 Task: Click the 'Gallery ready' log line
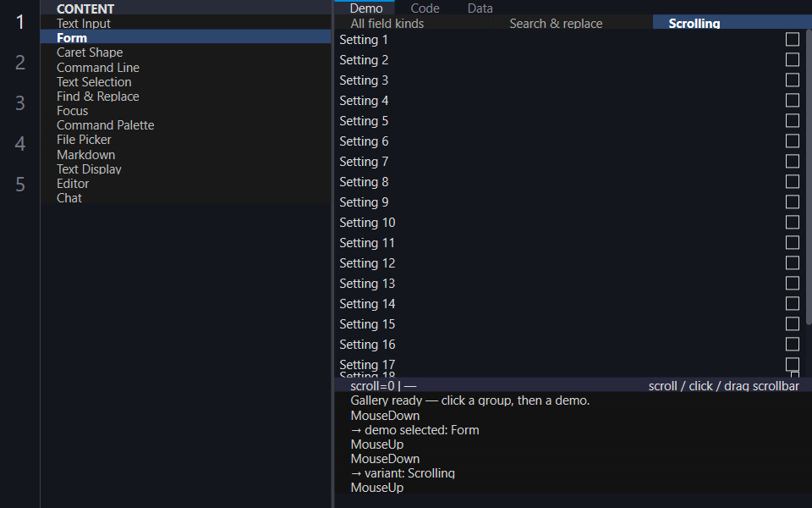tap(469, 400)
